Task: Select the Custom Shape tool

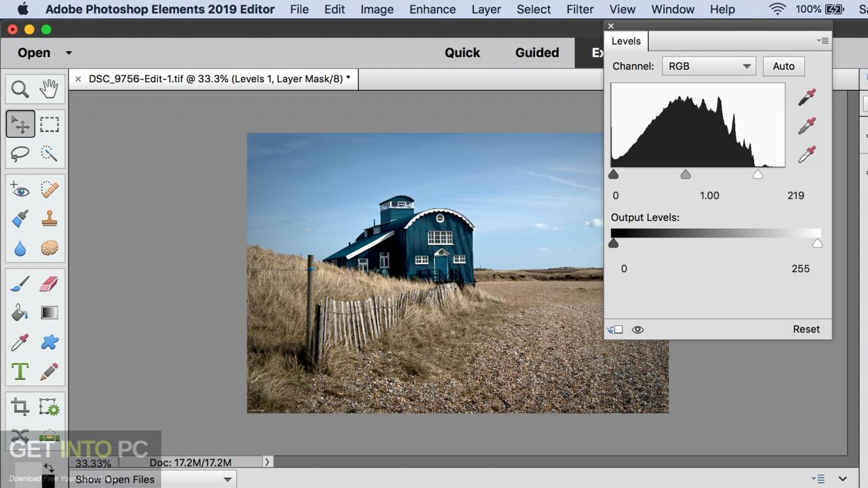Action: (49, 342)
